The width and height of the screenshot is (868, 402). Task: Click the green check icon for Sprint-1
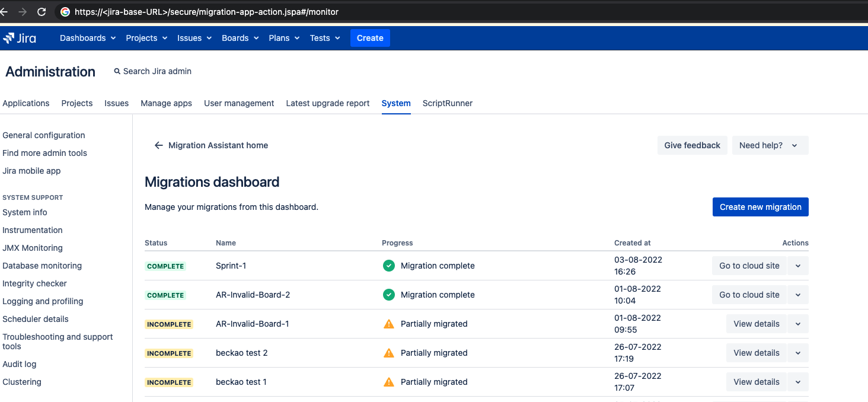(389, 266)
